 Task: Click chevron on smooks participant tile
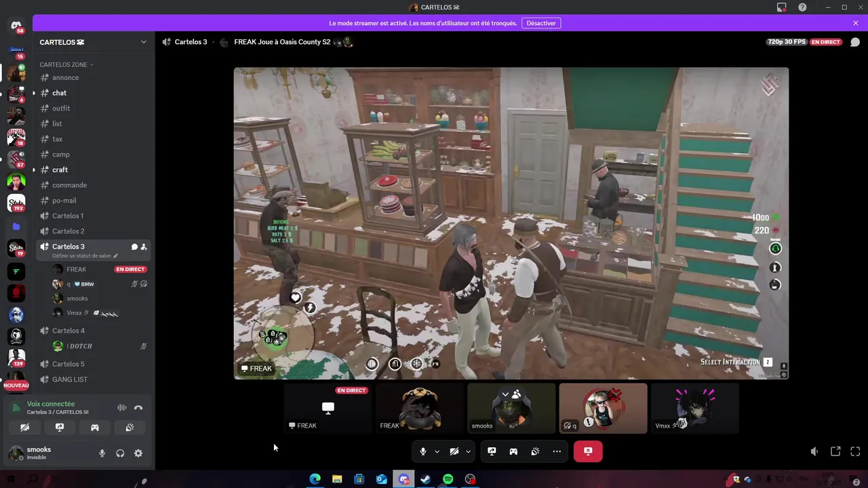click(505, 394)
